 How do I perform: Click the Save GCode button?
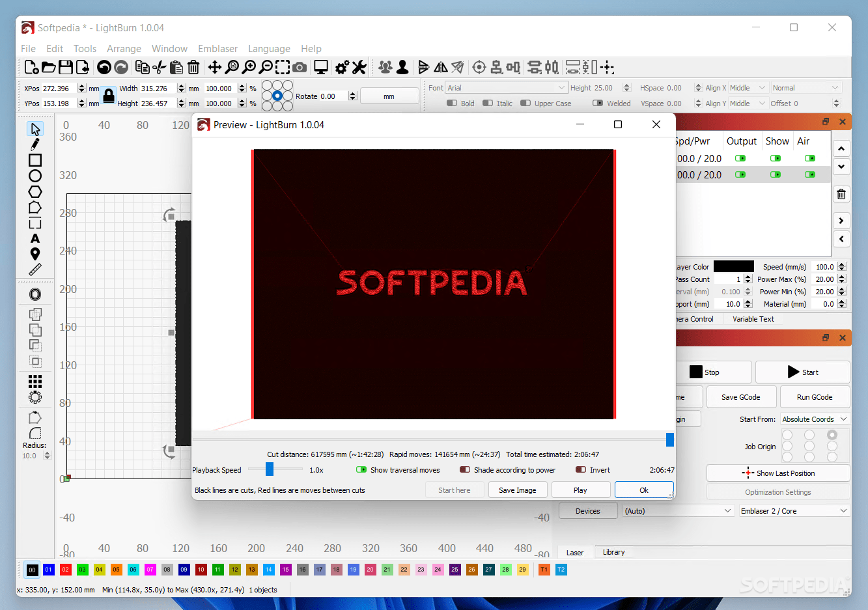pos(740,396)
